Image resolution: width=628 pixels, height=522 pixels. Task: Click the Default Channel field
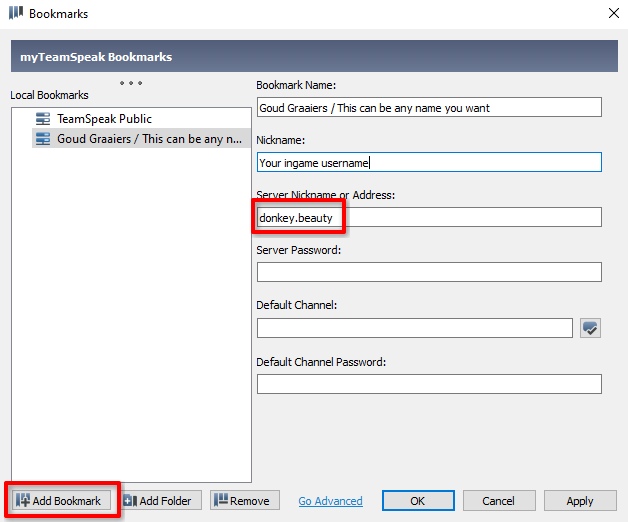point(415,328)
